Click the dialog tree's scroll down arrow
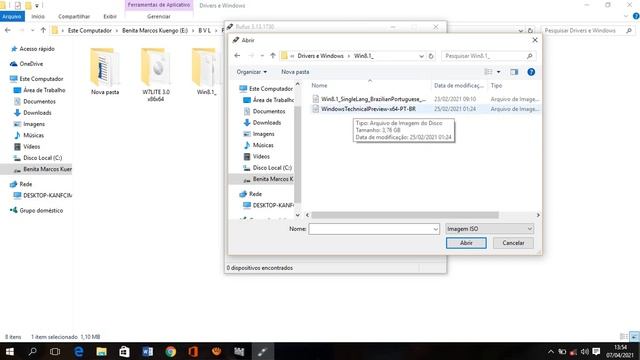This screenshot has width=640, height=360. tap(298, 215)
